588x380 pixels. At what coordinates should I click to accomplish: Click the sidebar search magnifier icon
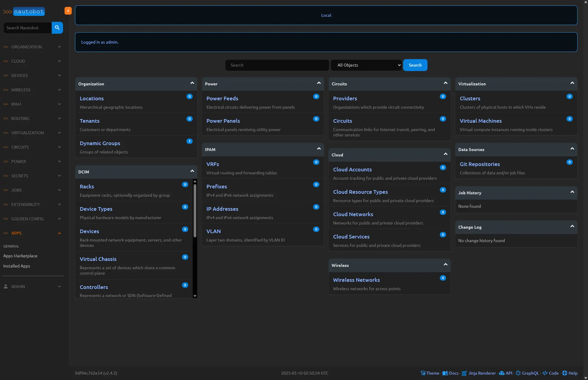[57, 28]
